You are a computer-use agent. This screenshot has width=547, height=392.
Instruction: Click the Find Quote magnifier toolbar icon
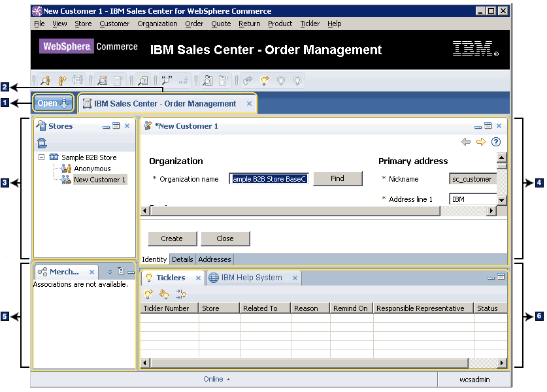pyautogui.click(x=142, y=80)
